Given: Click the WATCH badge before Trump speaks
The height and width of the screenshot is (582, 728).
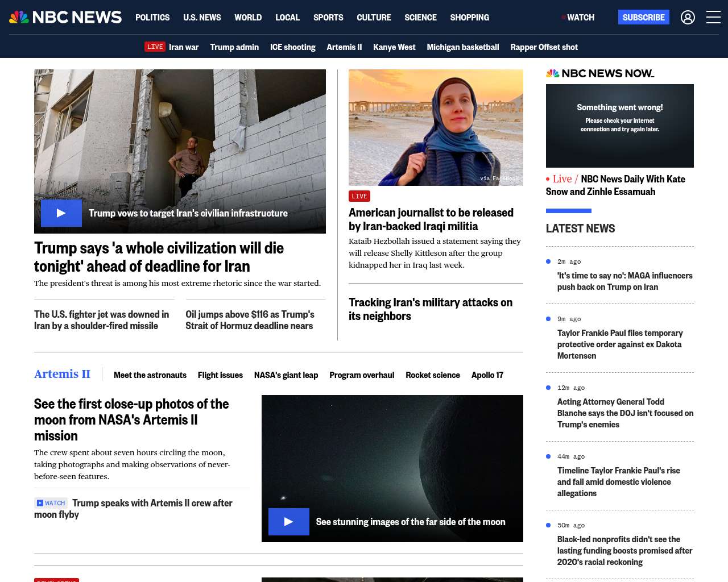Looking at the screenshot, I should 51,503.
